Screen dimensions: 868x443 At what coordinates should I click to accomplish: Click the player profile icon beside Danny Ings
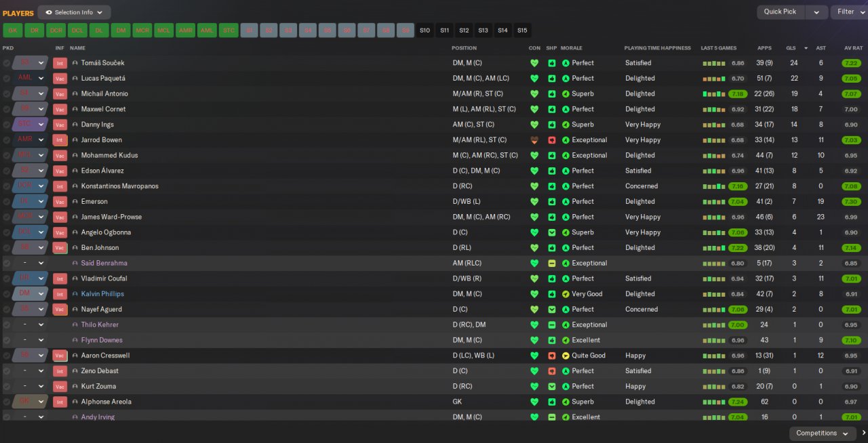point(75,125)
